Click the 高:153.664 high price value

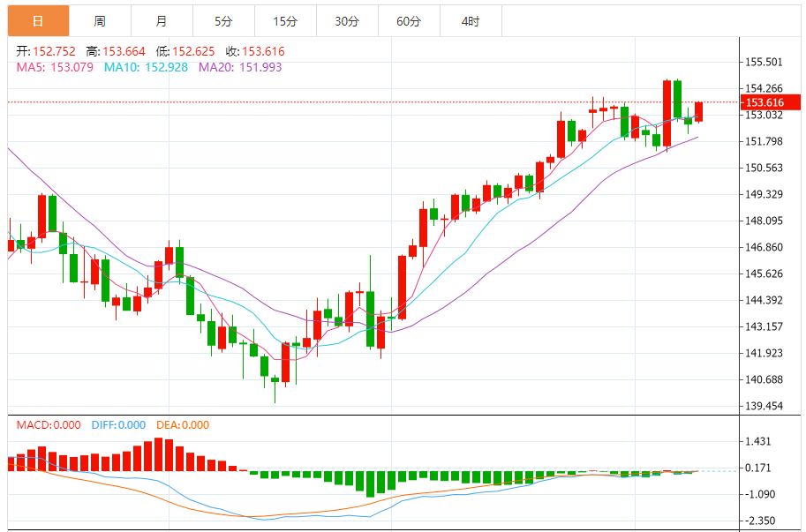(116, 51)
